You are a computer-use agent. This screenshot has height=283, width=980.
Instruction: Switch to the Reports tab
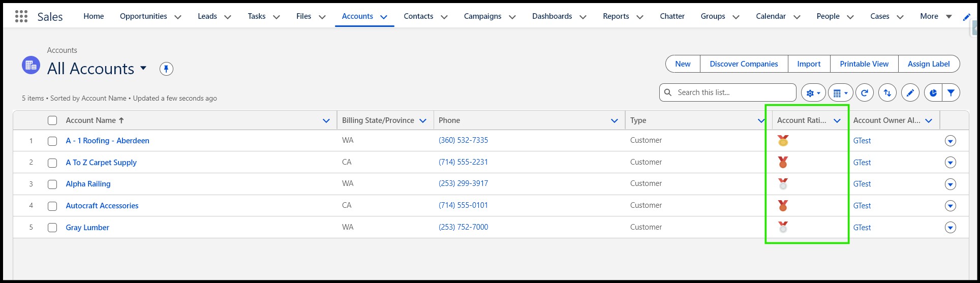pyautogui.click(x=616, y=16)
